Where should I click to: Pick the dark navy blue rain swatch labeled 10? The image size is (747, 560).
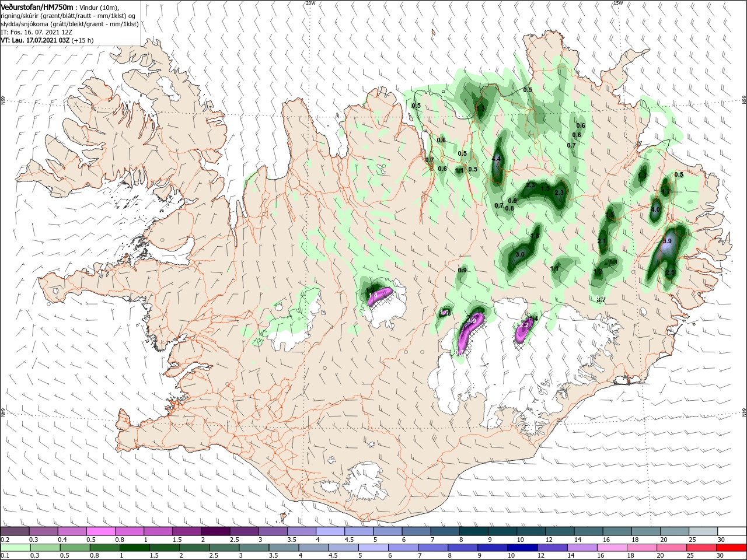pos(521,548)
